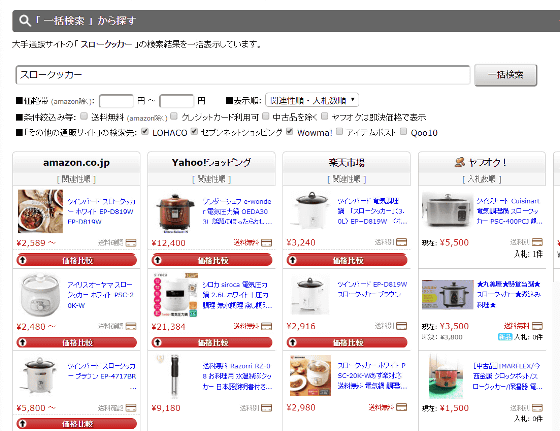
Task: Open the display order dropdown
Action: point(312,100)
